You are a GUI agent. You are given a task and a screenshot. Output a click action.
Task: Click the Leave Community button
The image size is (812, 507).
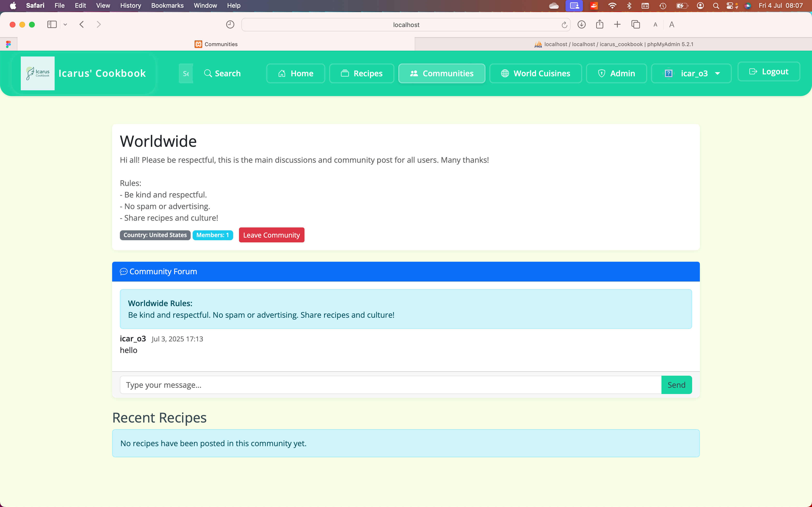pyautogui.click(x=271, y=235)
